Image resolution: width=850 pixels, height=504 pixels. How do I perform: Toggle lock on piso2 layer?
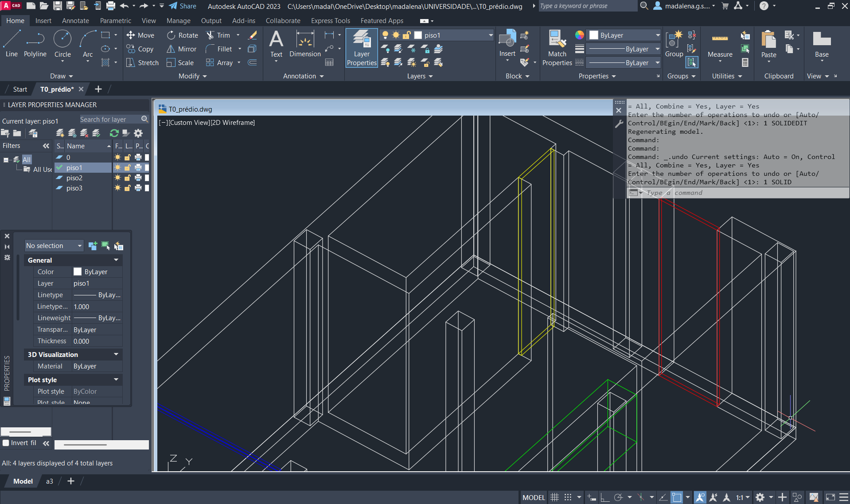[128, 178]
